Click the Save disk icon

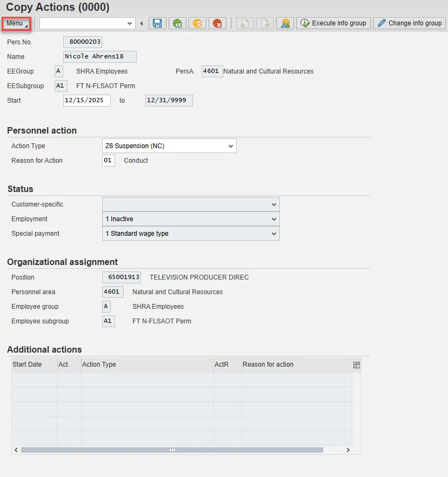click(157, 23)
